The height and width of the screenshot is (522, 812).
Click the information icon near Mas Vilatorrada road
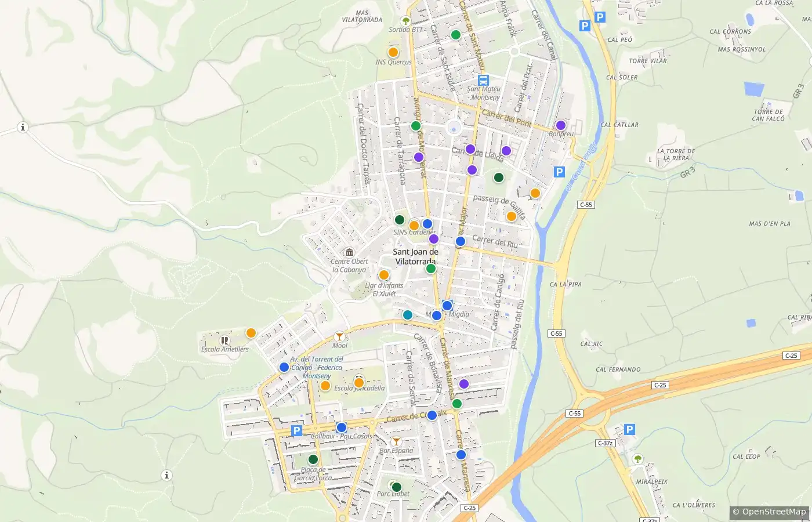(23, 127)
